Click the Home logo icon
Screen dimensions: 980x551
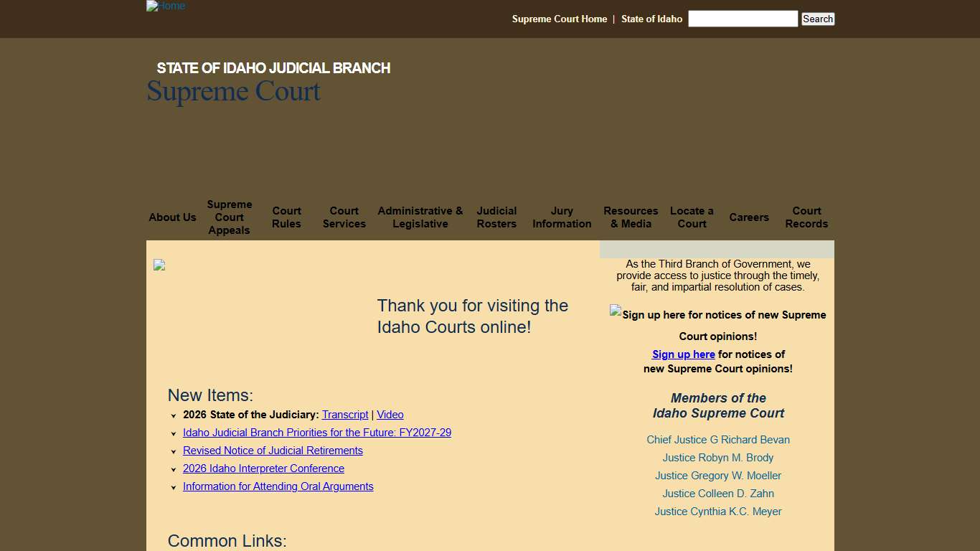click(165, 6)
